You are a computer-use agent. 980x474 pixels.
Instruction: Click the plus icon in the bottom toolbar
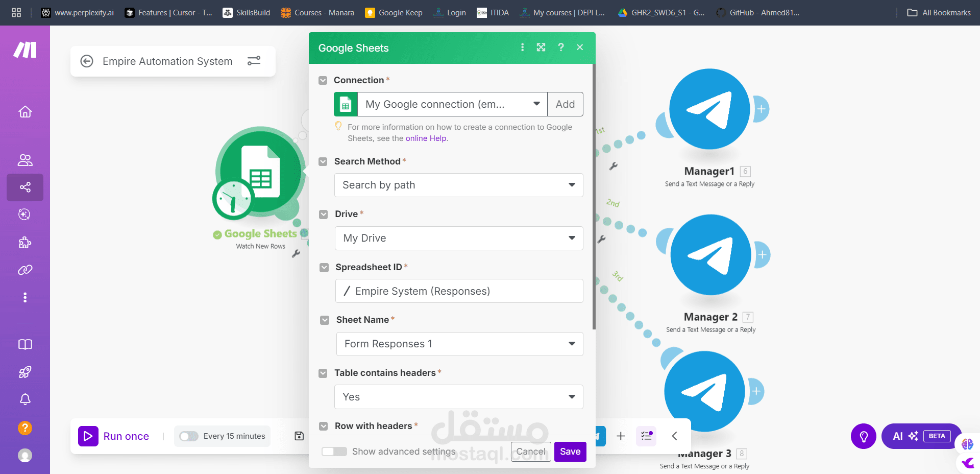[x=621, y=436]
